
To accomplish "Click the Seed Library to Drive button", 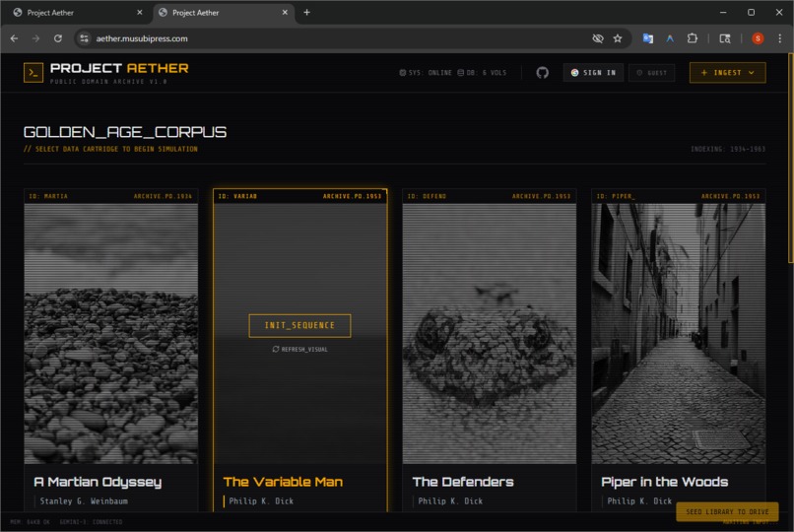I will point(727,511).
